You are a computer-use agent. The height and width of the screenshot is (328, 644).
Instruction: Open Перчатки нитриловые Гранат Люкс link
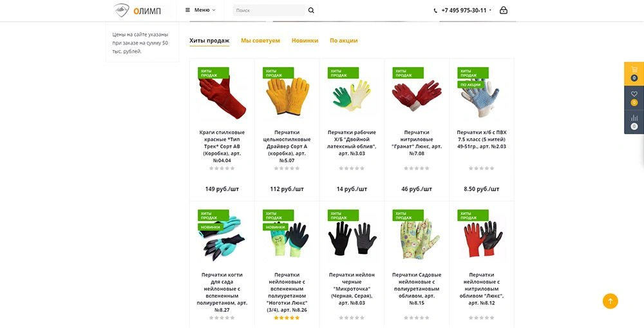click(x=417, y=142)
